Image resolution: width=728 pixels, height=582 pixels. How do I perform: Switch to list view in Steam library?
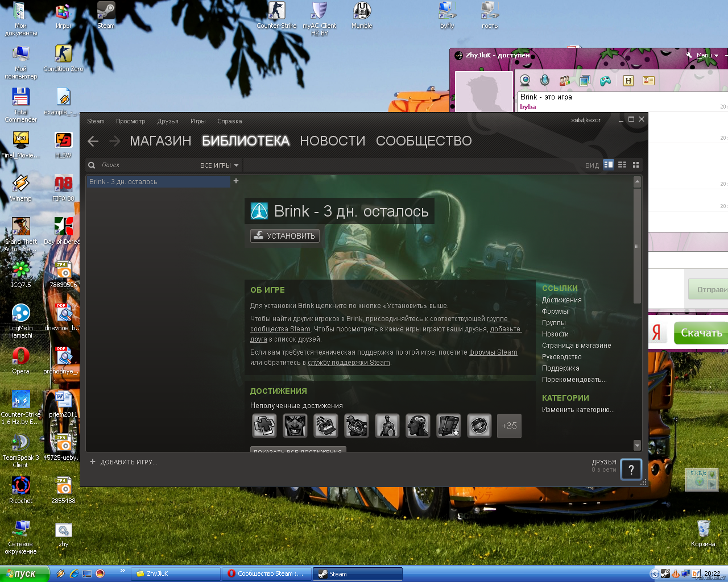pyautogui.click(x=622, y=165)
